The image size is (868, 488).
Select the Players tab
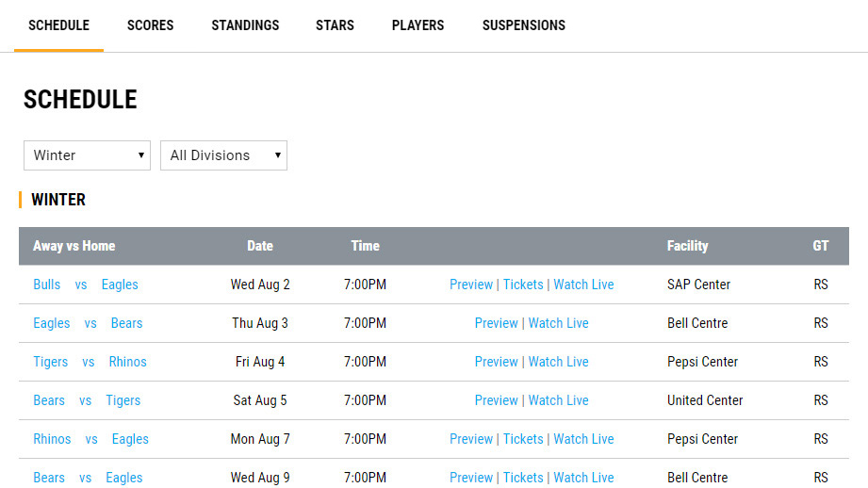pyautogui.click(x=418, y=25)
